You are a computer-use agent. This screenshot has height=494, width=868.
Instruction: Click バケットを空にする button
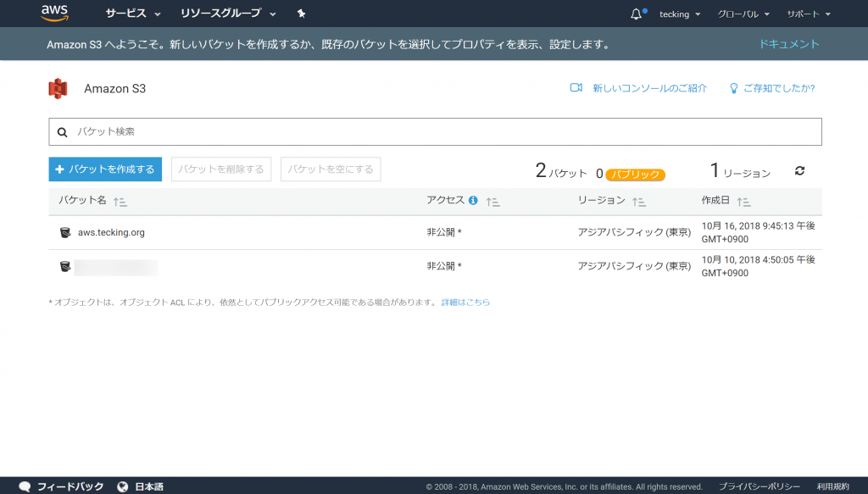click(331, 169)
